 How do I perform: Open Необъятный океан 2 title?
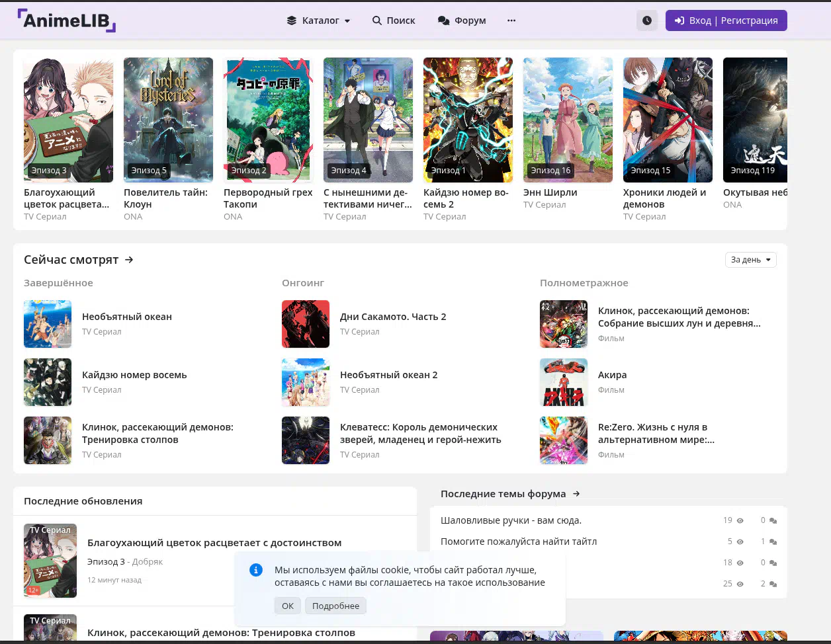pyautogui.click(x=389, y=375)
